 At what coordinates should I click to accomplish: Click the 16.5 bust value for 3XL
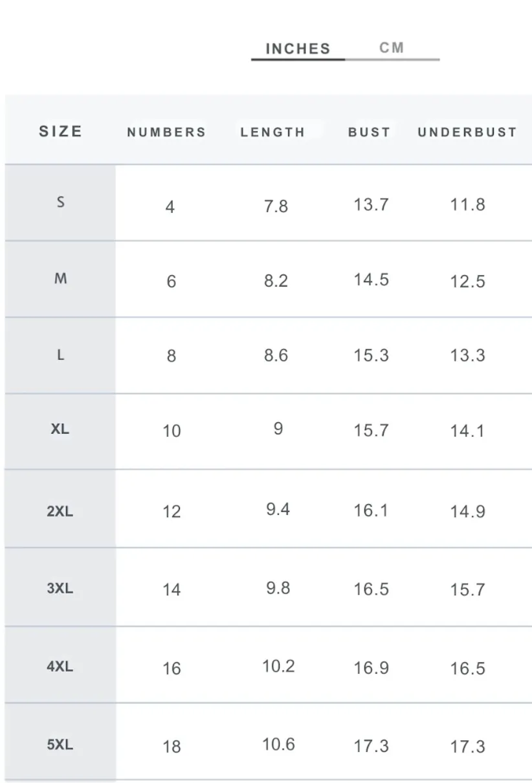tap(371, 590)
